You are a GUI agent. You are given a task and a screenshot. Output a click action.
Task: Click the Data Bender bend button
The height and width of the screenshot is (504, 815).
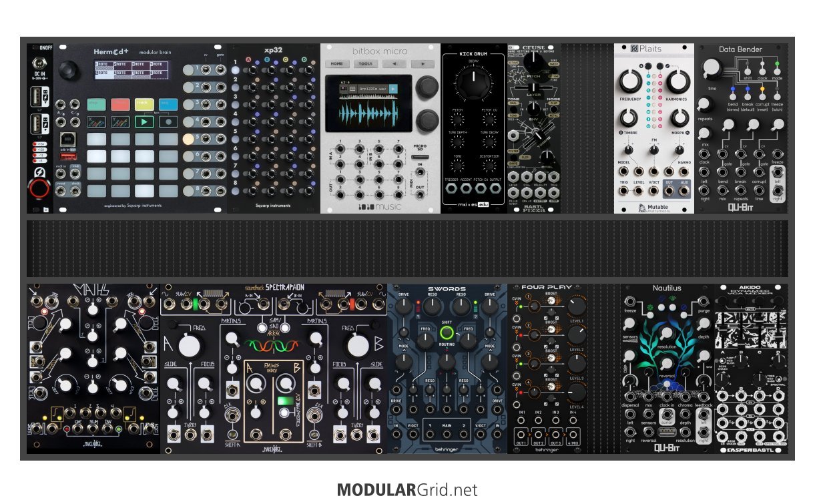733,96
